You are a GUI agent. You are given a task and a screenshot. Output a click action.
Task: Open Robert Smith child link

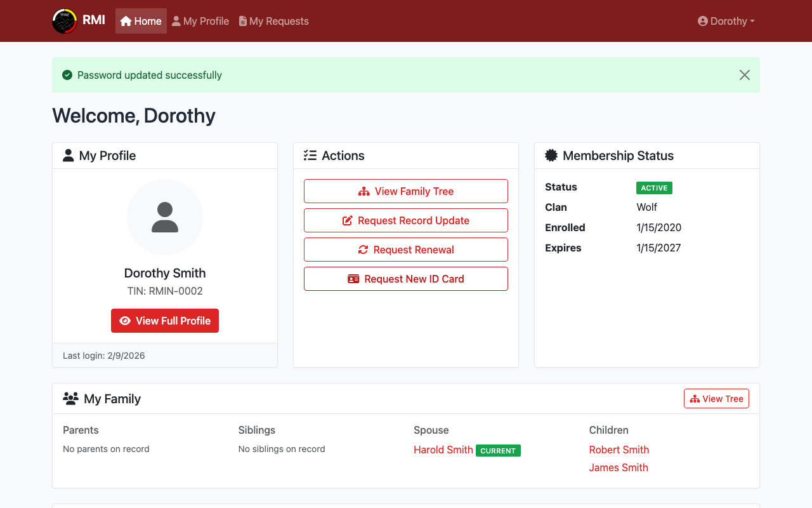click(619, 450)
